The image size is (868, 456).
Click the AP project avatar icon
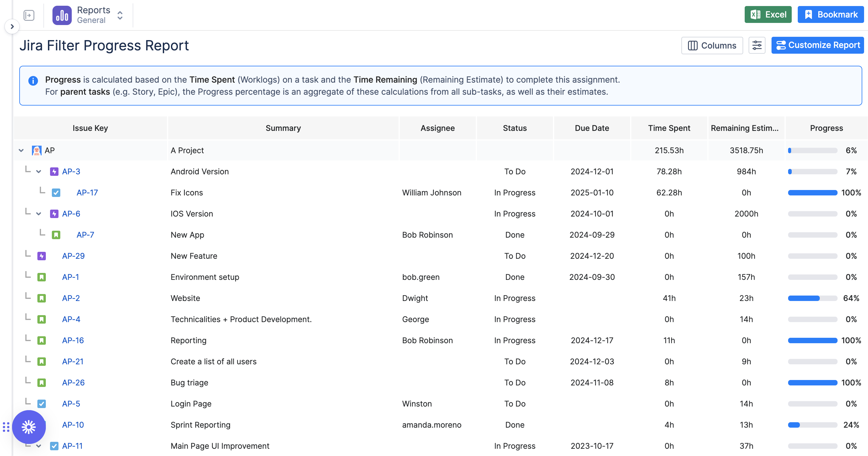37,150
